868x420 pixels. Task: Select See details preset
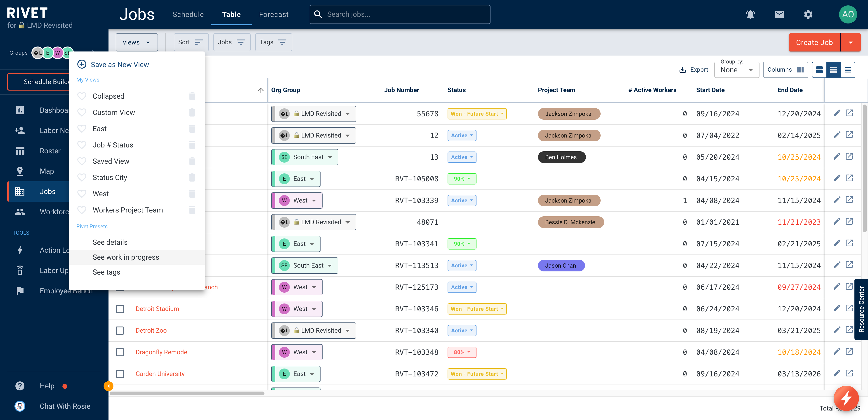coord(110,242)
